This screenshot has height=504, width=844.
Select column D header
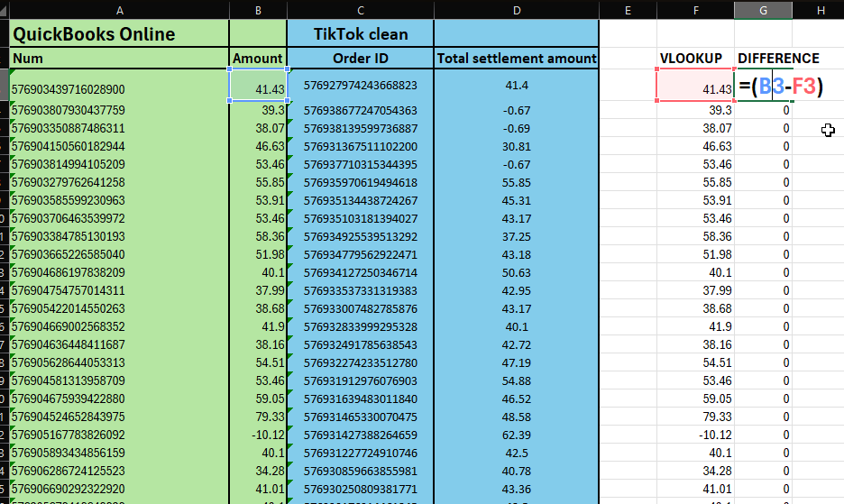point(516,9)
